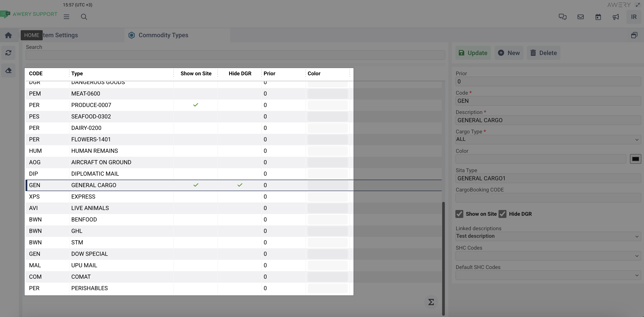The height and width of the screenshot is (317, 644).
Task: Click the refresh icon in left sidebar
Action: coord(8,53)
